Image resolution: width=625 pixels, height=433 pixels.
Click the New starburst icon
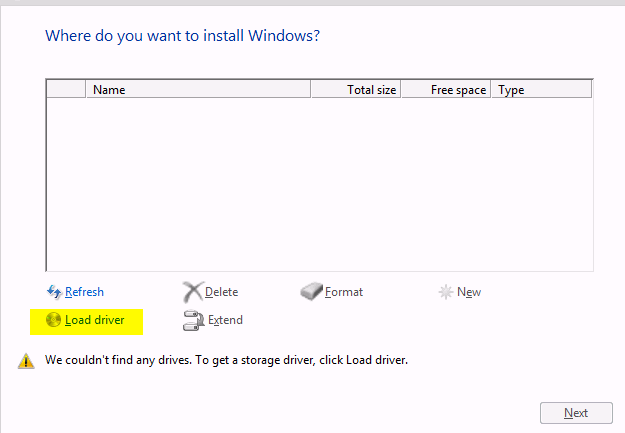point(446,292)
